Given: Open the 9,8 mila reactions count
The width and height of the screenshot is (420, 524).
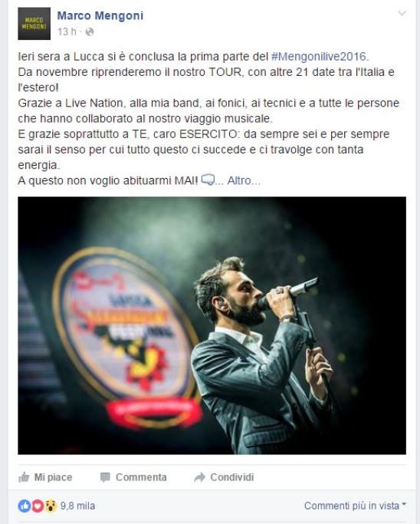Looking at the screenshot, I should click(x=77, y=506).
